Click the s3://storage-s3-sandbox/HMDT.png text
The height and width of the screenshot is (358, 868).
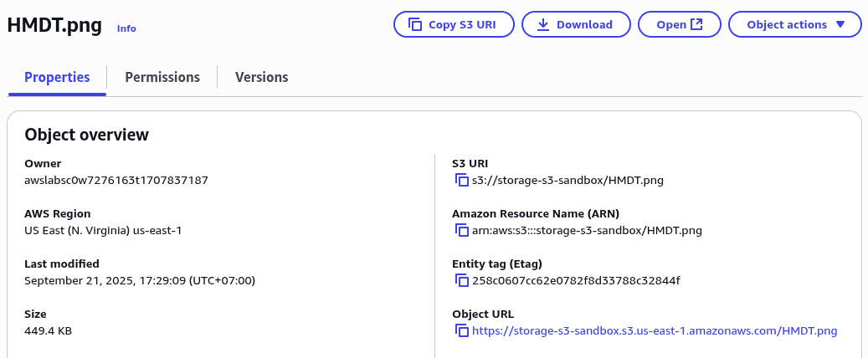568,180
